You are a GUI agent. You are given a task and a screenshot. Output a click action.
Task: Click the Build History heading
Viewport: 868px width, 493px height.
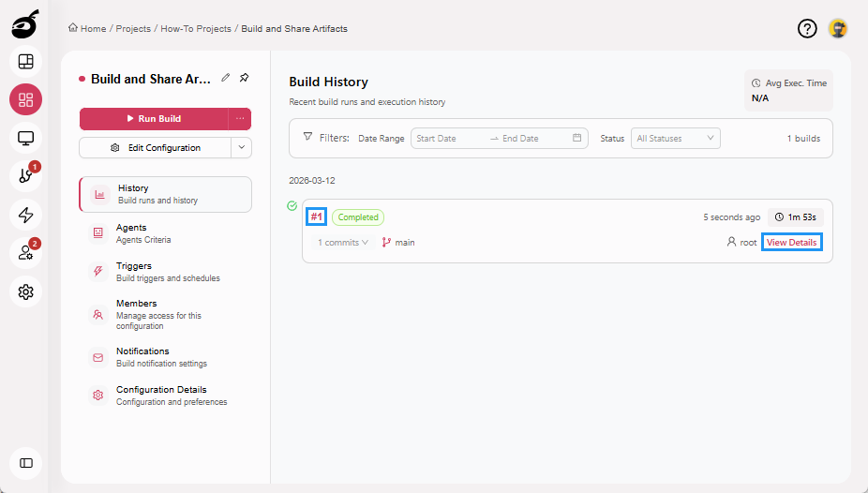(x=328, y=82)
